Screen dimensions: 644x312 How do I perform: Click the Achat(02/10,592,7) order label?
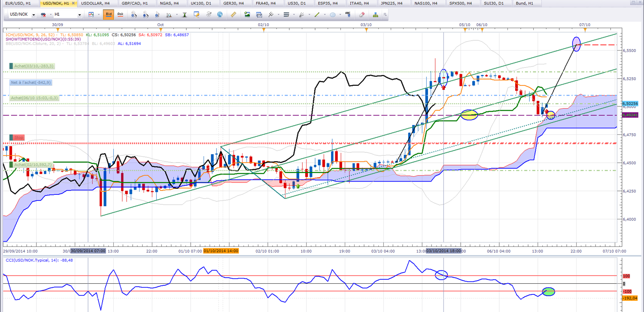tap(33, 164)
